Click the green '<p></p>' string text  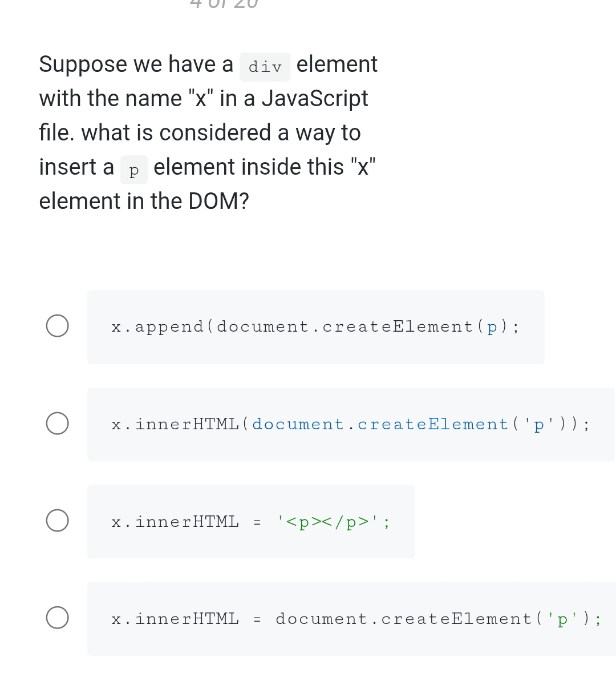(x=328, y=521)
